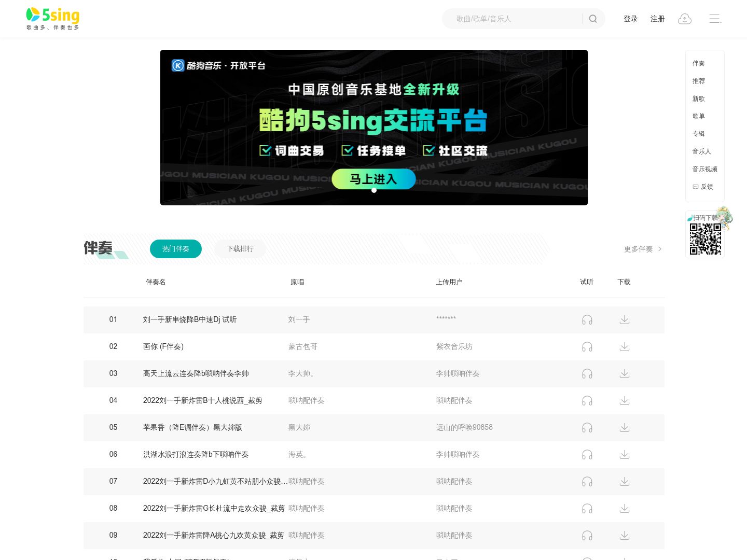Download 洪湖水浪打浪连奏降b下唢呐伴奏

(625, 455)
